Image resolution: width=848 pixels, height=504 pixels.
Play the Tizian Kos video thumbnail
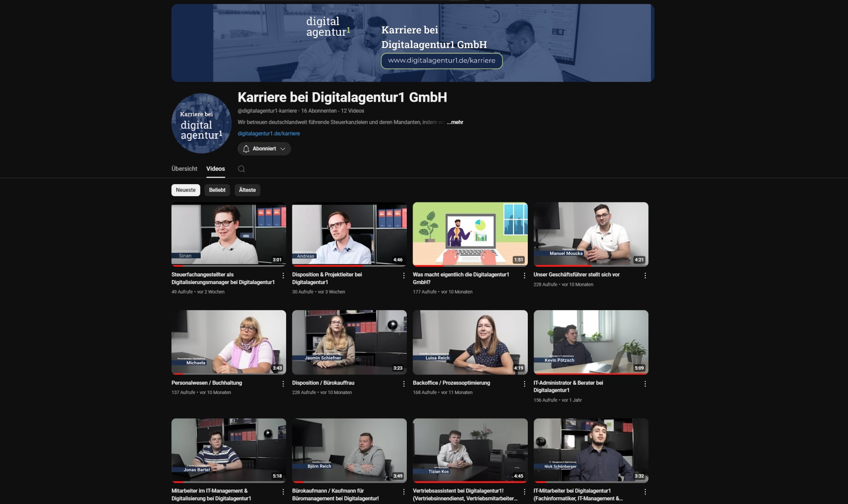[x=470, y=451]
